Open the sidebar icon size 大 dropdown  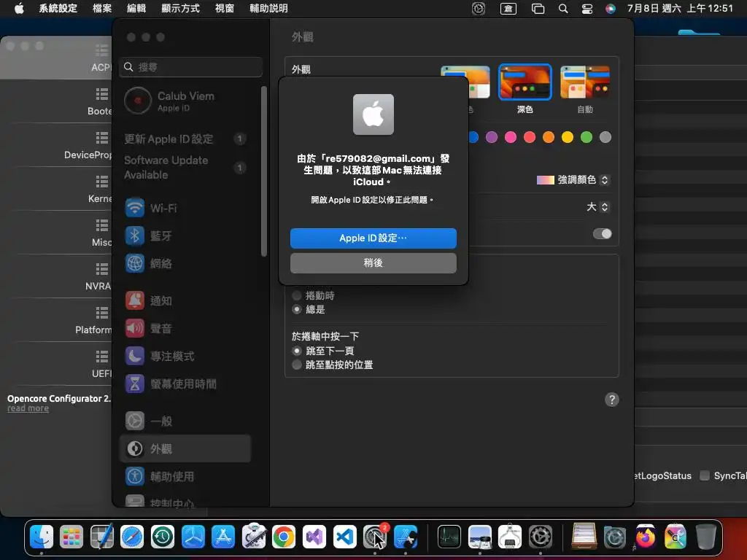[x=598, y=206]
